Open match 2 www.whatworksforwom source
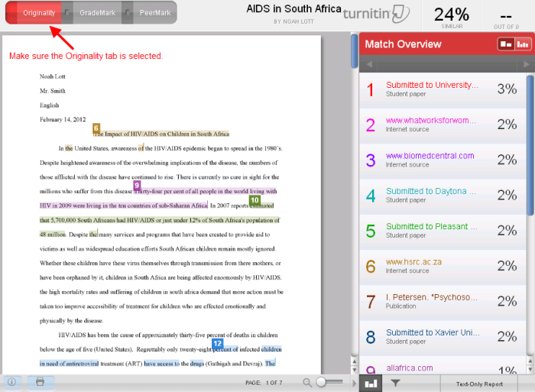This screenshot has height=392, width=535. [x=443, y=125]
